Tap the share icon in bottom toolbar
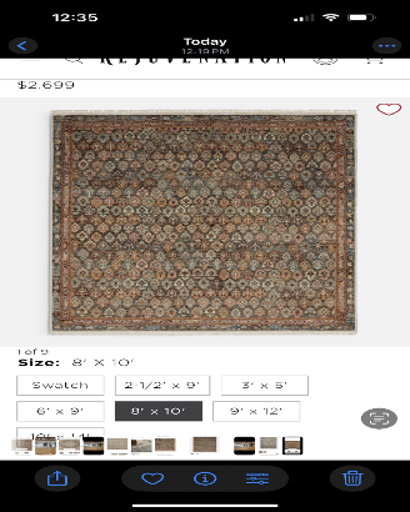This screenshot has height=512, width=410. 57,479
